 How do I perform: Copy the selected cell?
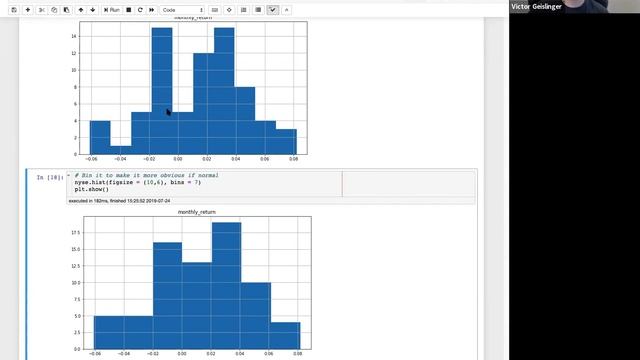54,10
